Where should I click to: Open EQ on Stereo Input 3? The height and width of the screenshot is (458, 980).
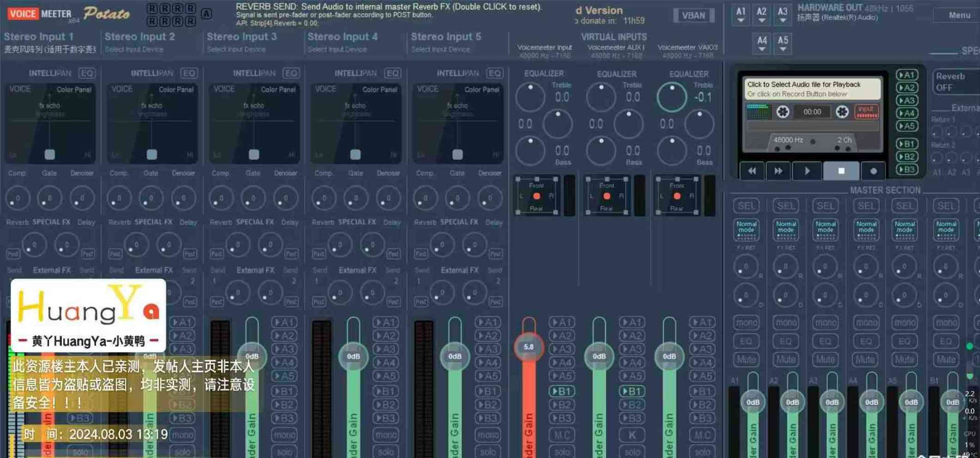(291, 73)
